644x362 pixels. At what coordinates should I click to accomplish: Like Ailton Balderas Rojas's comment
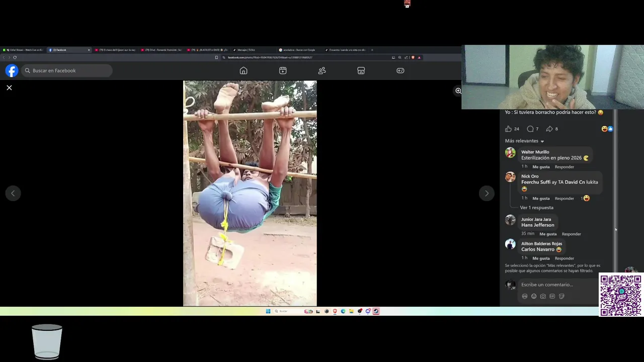pyautogui.click(x=541, y=258)
